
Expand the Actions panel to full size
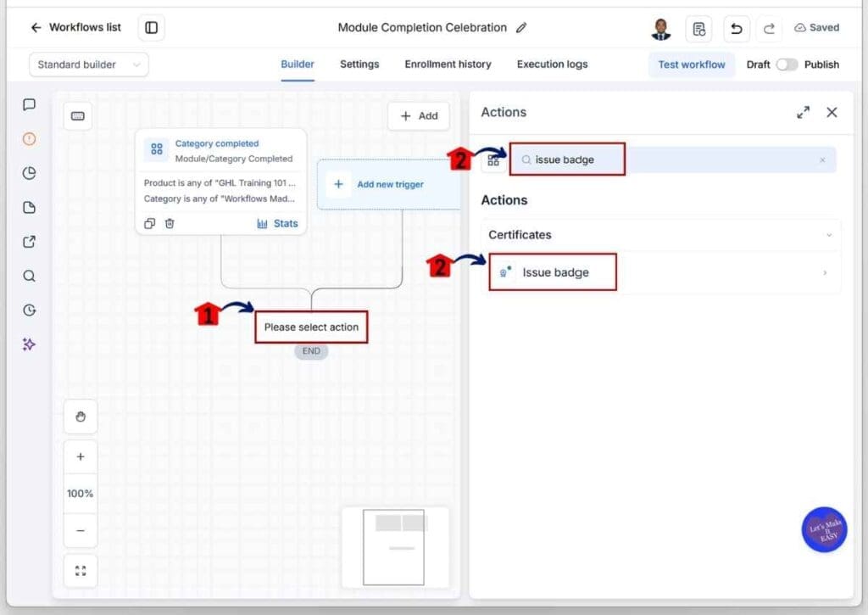(x=803, y=113)
